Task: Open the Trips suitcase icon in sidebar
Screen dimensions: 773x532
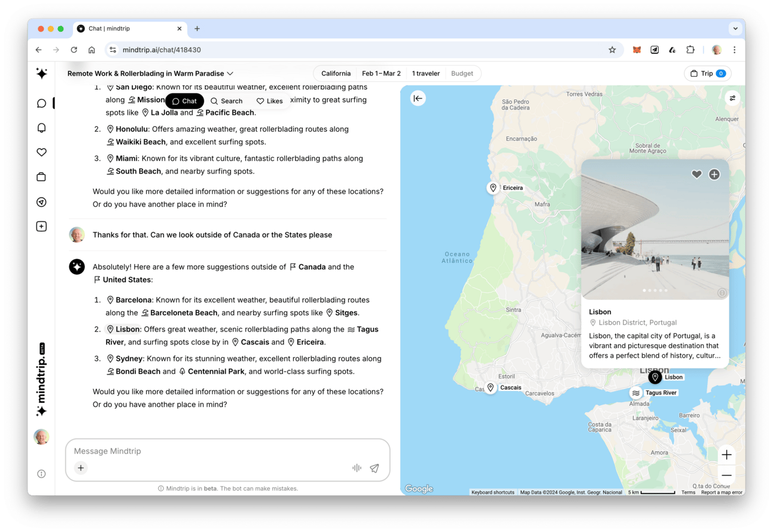Action: click(x=41, y=177)
